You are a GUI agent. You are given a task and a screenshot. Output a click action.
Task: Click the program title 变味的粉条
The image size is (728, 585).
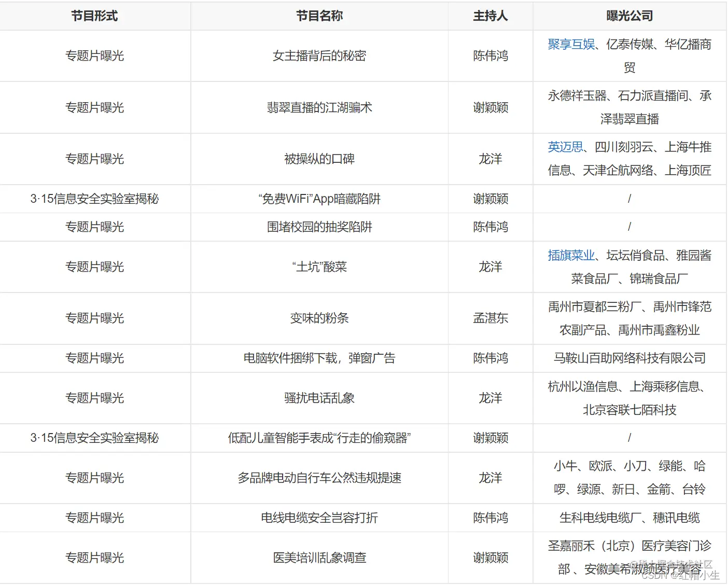(319, 318)
